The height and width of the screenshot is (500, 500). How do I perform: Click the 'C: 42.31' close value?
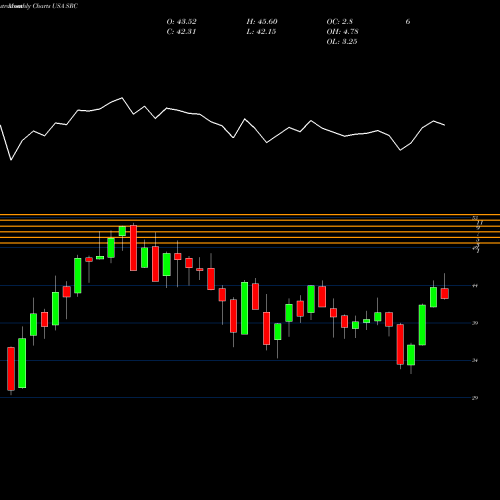coord(181,32)
